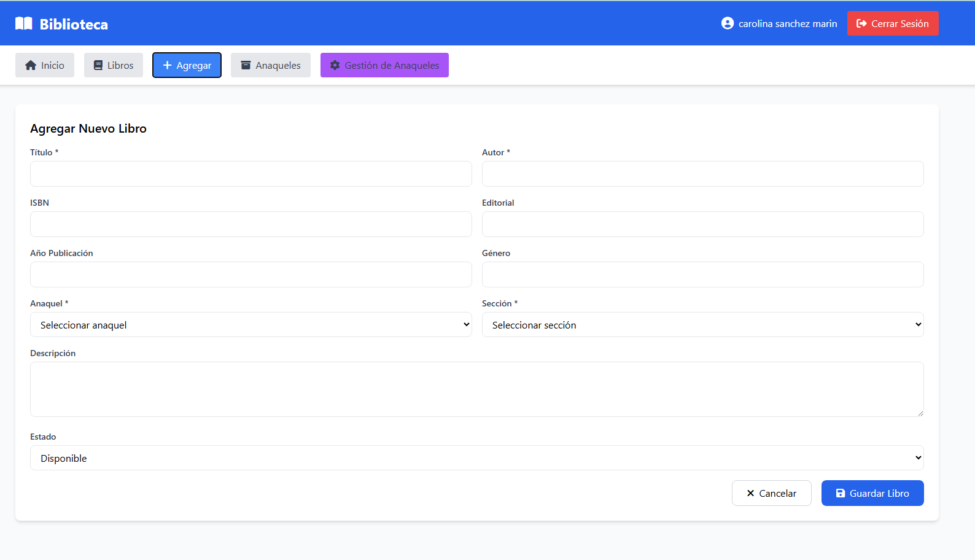Click inside the Descripción text area
The height and width of the screenshot is (560, 975).
(476, 389)
